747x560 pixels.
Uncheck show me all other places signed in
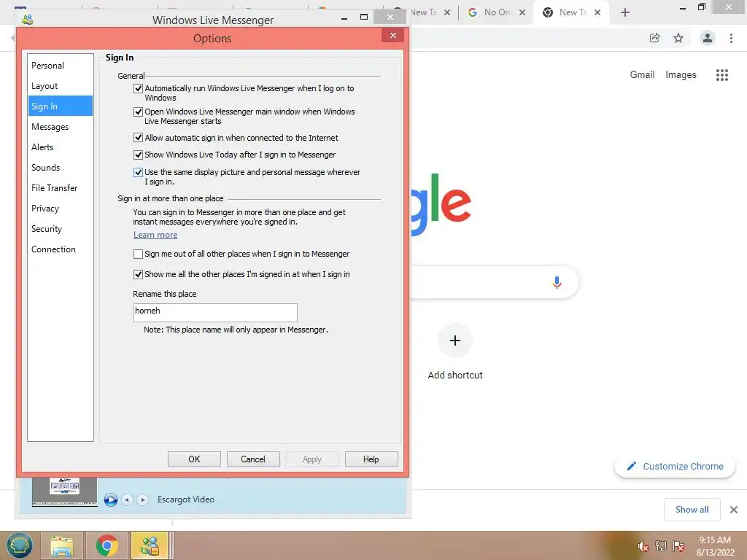138,274
